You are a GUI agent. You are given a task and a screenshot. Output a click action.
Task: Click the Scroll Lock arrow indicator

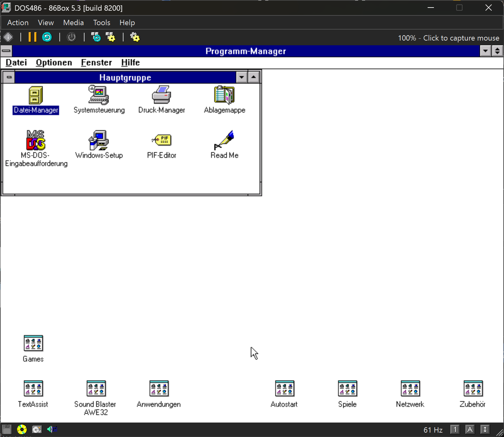coord(485,429)
